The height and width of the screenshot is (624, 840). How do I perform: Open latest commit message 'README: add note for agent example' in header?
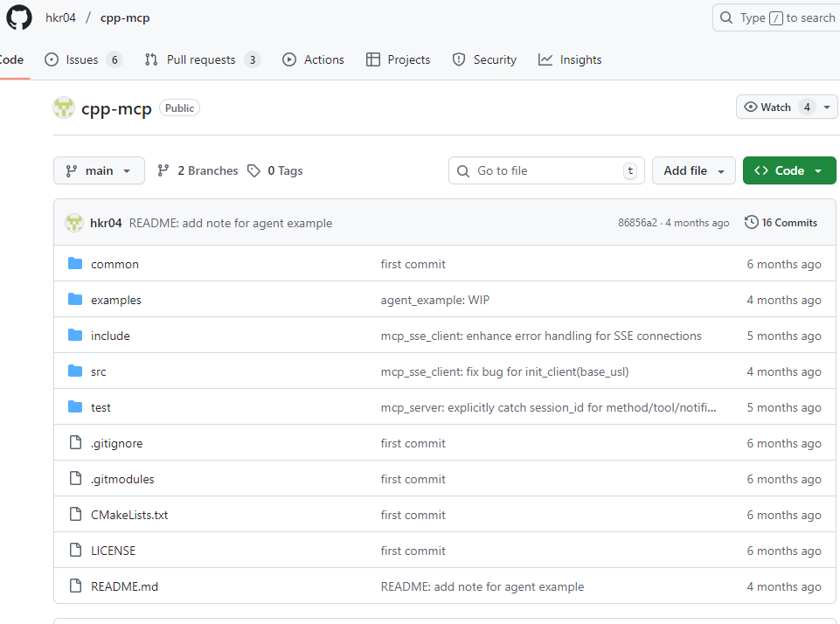pos(231,223)
